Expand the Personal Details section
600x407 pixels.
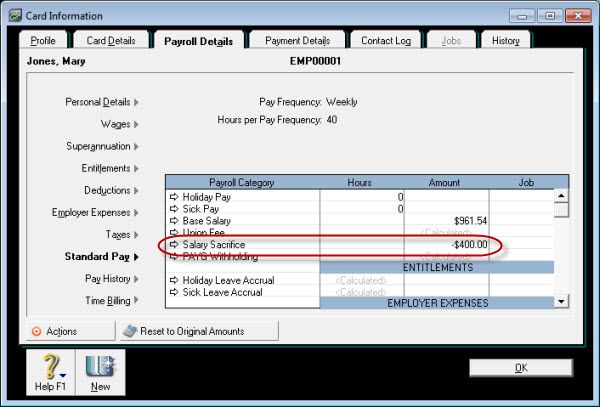[102, 102]
